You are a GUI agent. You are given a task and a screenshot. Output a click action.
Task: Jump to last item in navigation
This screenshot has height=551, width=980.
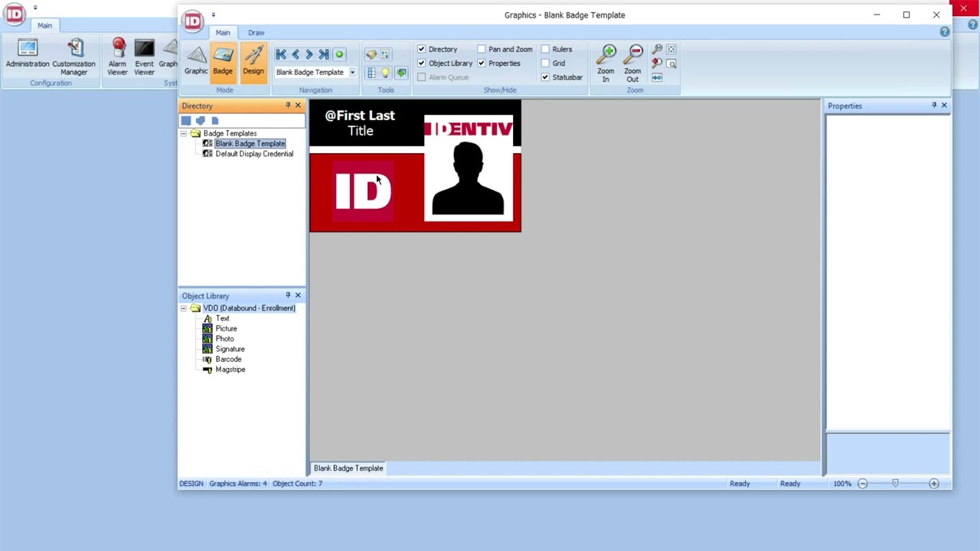(x=324, y=54)
